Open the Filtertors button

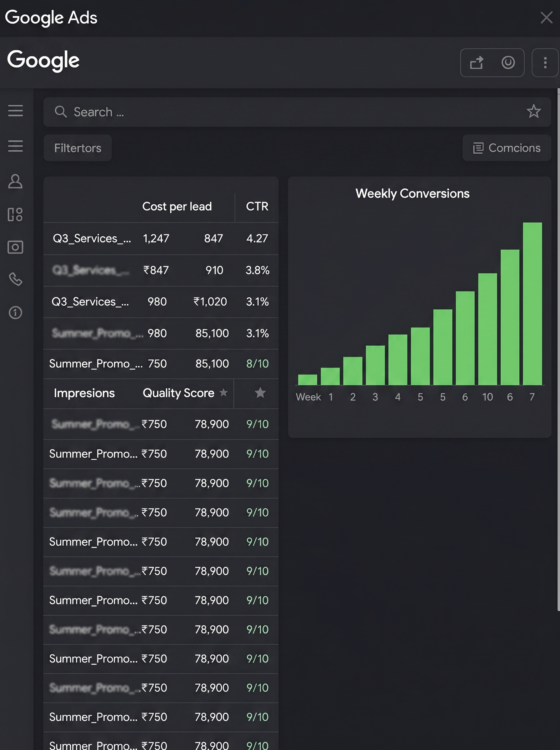(x=77, y=148)
